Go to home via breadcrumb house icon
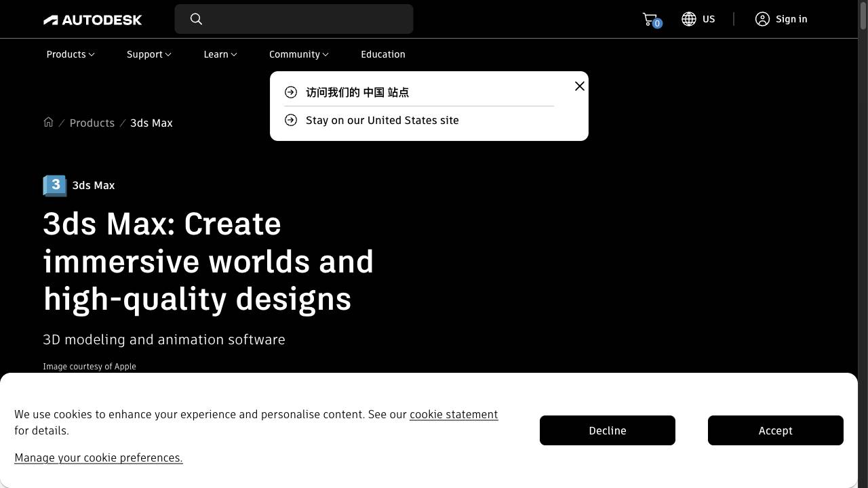Viewport: 868px width, 488px height. coord(48,122)
